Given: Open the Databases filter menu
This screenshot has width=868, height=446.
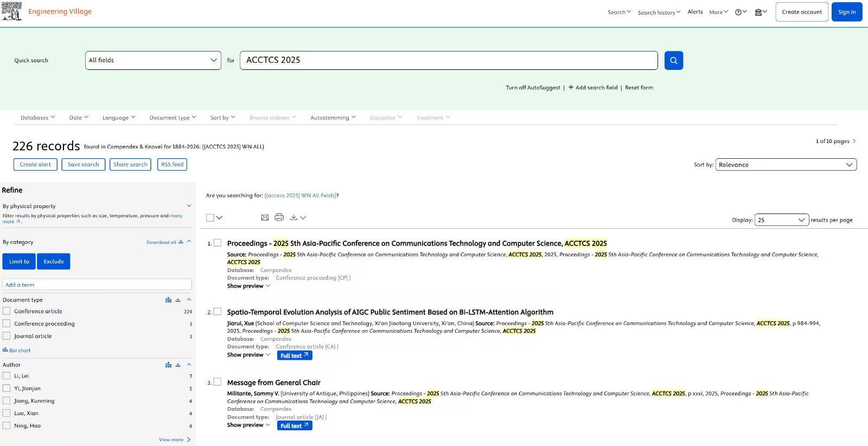Looking at the screenshot, I should [38, 118].
